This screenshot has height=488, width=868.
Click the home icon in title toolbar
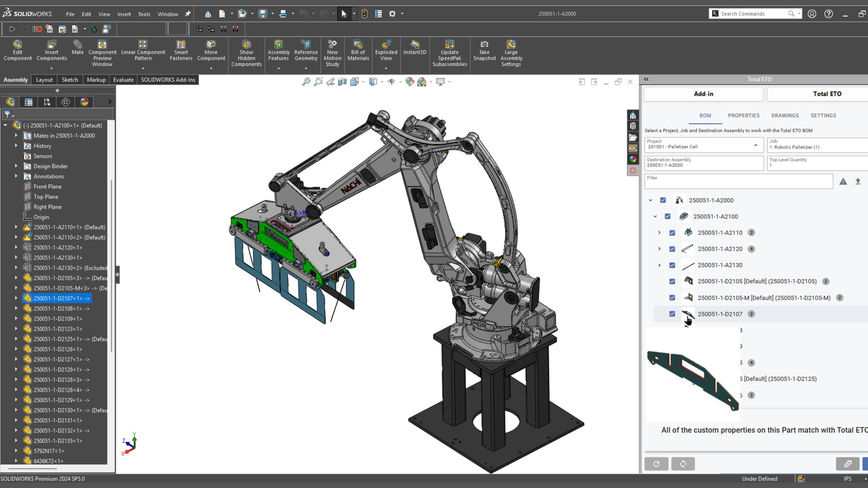pos(208,14)
